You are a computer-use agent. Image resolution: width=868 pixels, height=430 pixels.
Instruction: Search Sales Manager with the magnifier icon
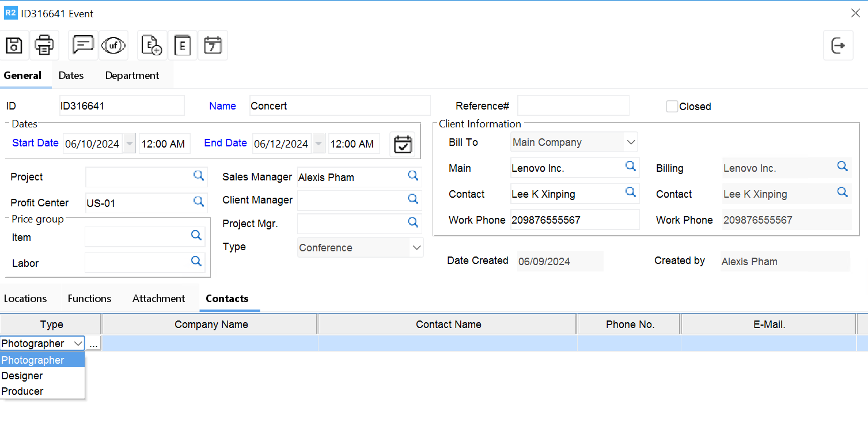pos(412,177)
